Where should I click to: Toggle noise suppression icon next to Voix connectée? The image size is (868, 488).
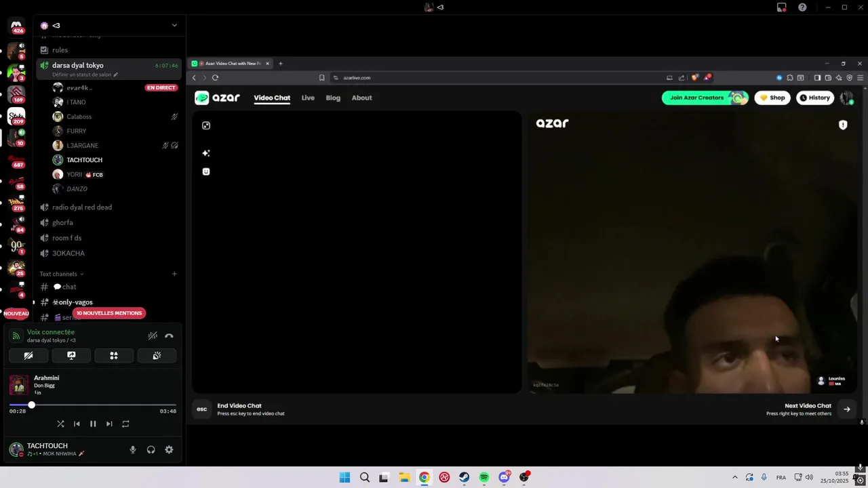[x=153, y=335]
